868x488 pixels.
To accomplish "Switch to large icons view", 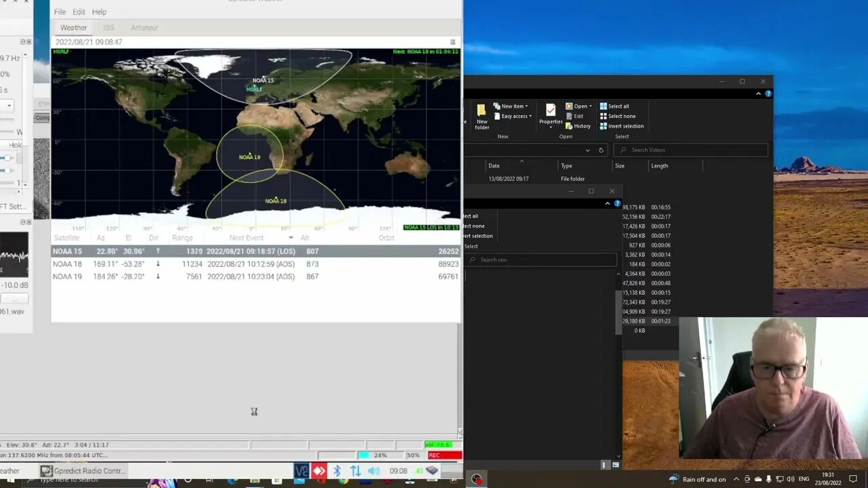I will [x=616, y=465].
